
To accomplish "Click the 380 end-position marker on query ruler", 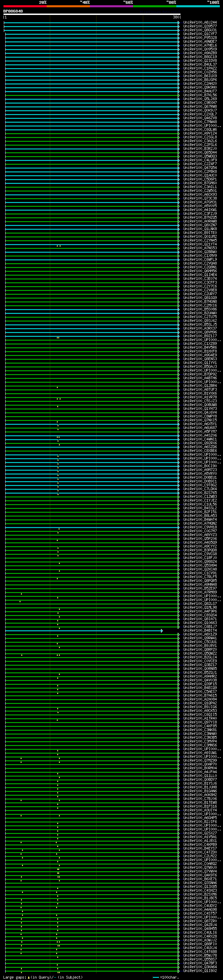I will point(176,17).
